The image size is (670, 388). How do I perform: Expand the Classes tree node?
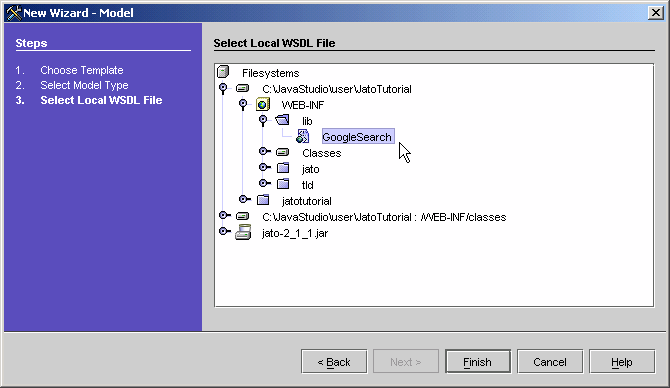(264, 151)
